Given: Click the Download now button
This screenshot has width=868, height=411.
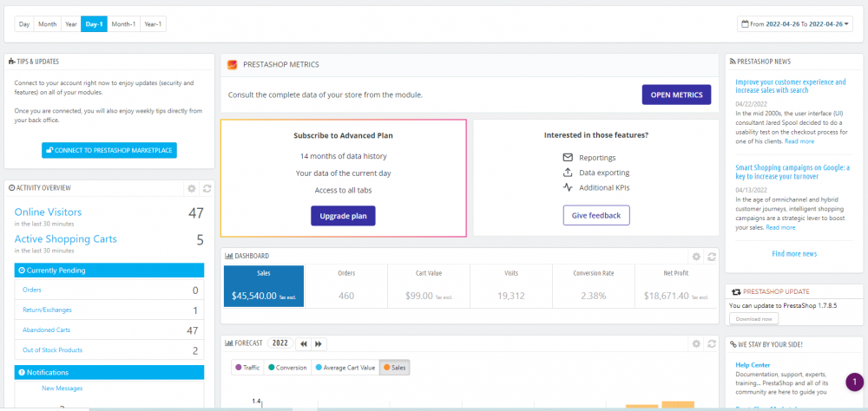Looking at the screenshot, I should (x=753, y=318).
